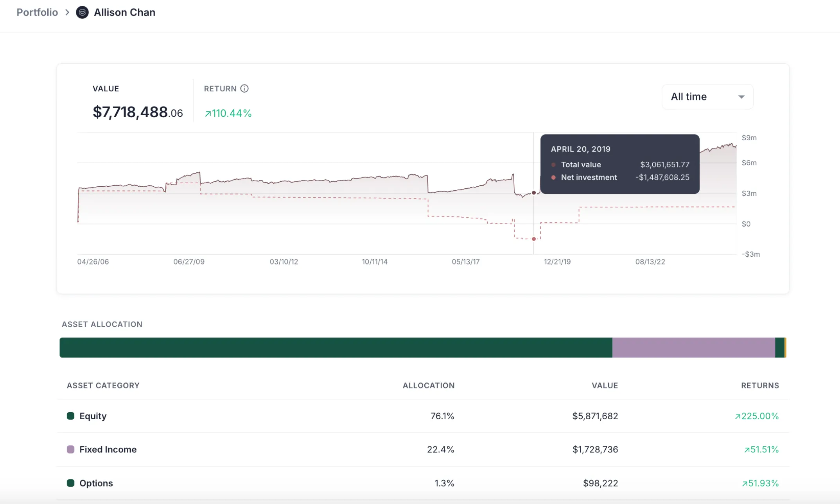Screen dimensions: 840x504
Task: Go back to the Portfolio breadcrumb link
Action: click(x=37, y=13)
